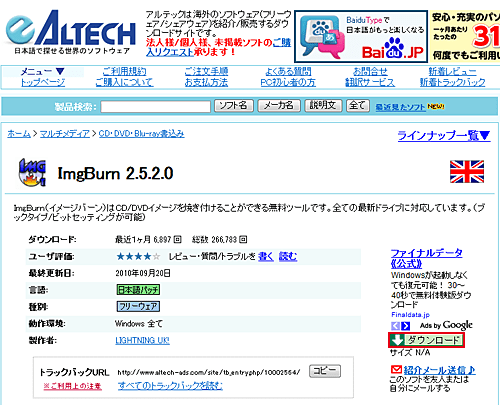Click the user rating stars
The image size is (500, 405).
(138, 256)
